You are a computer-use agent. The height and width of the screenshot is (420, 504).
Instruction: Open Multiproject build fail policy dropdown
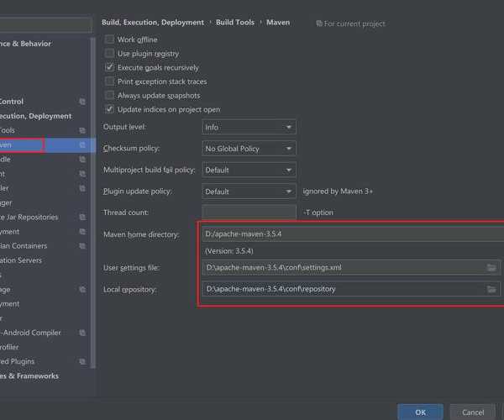click(249, 170)
